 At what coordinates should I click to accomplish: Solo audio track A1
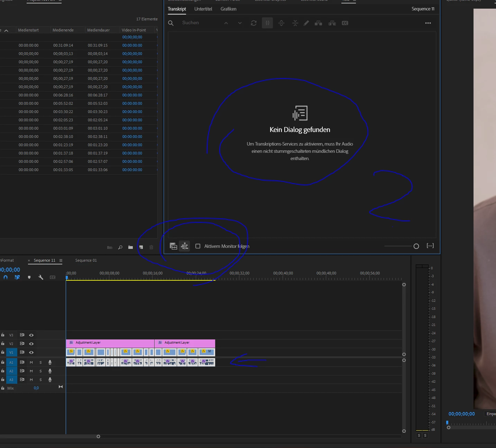[40, 362]
